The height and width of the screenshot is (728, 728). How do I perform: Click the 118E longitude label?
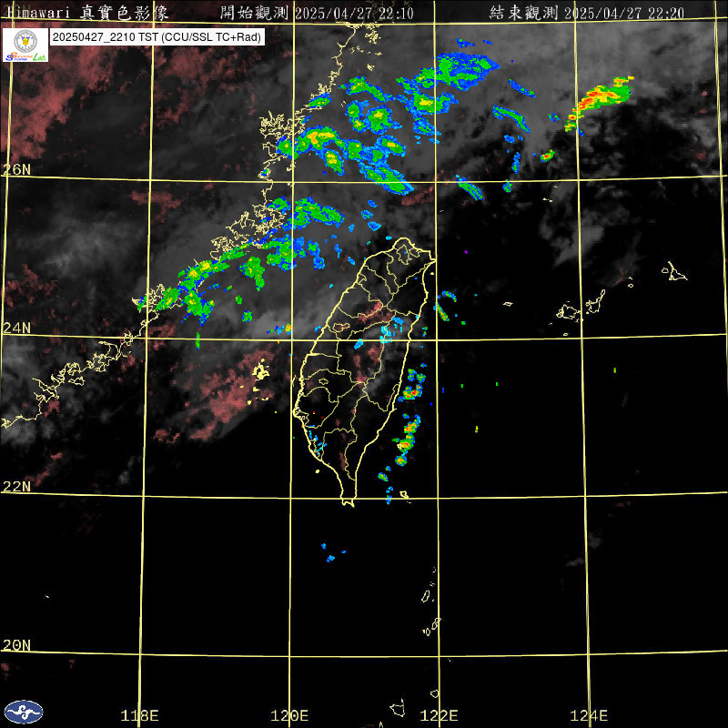point(139,715)
